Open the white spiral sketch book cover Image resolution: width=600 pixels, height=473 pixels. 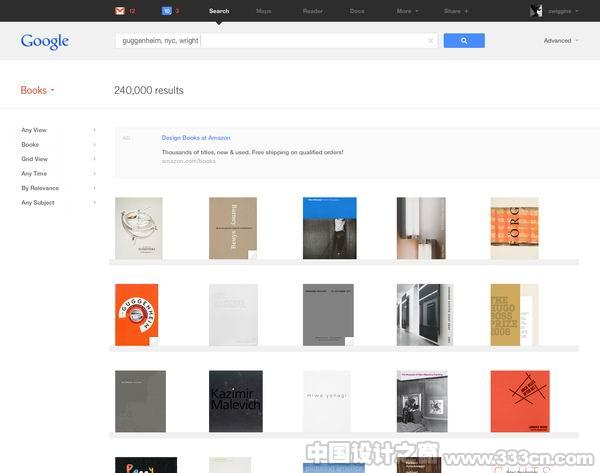[139, 228]
